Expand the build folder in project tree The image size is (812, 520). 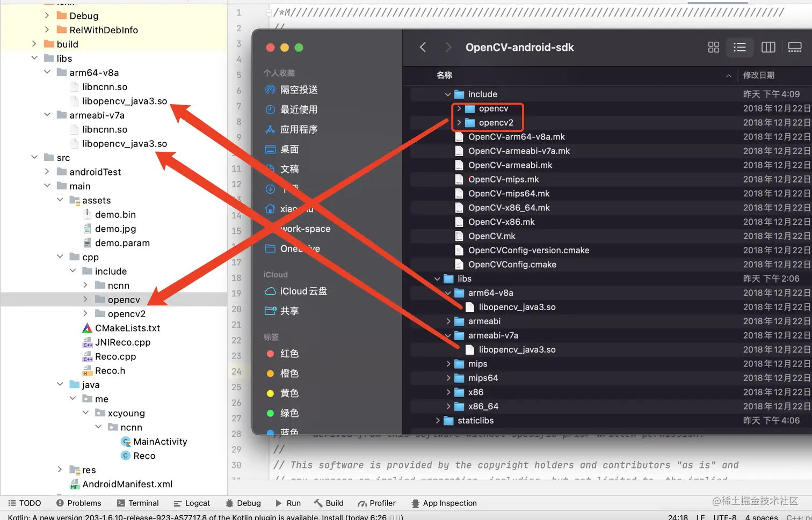point(34,44)
